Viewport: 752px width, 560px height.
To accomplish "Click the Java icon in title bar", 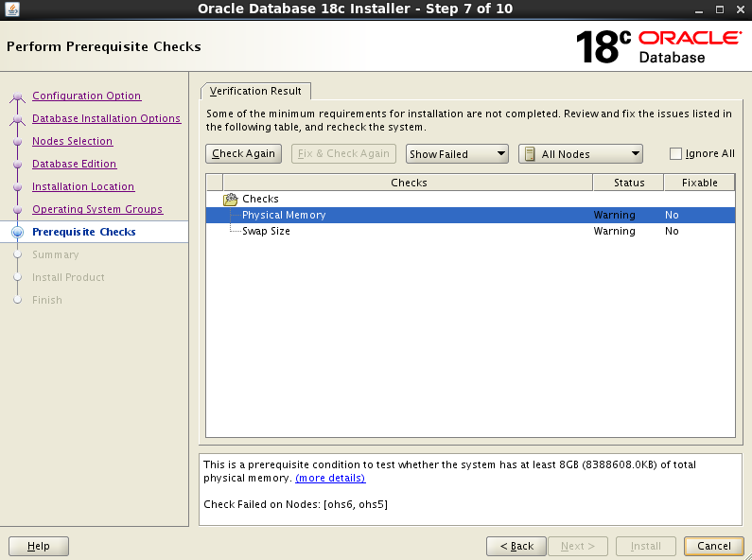I will click(x=12, y=9).
